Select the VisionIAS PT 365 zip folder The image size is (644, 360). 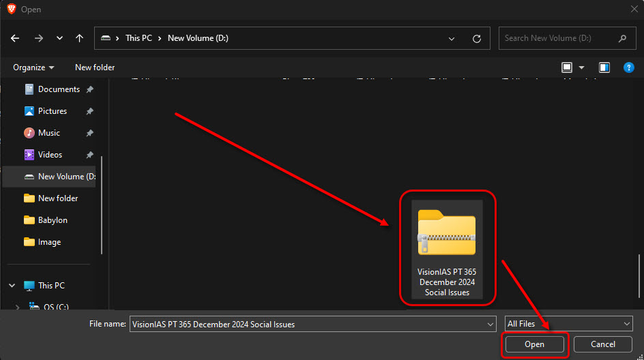[x=447, y=249]
